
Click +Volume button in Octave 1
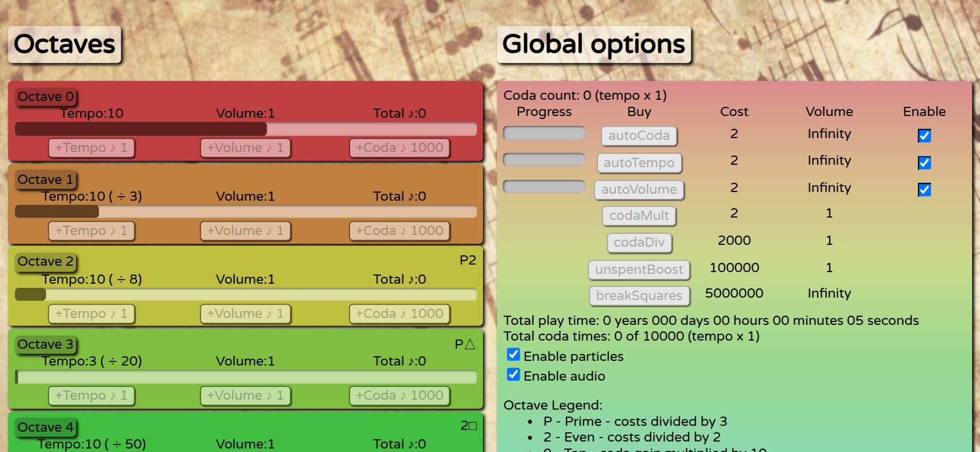245,231
